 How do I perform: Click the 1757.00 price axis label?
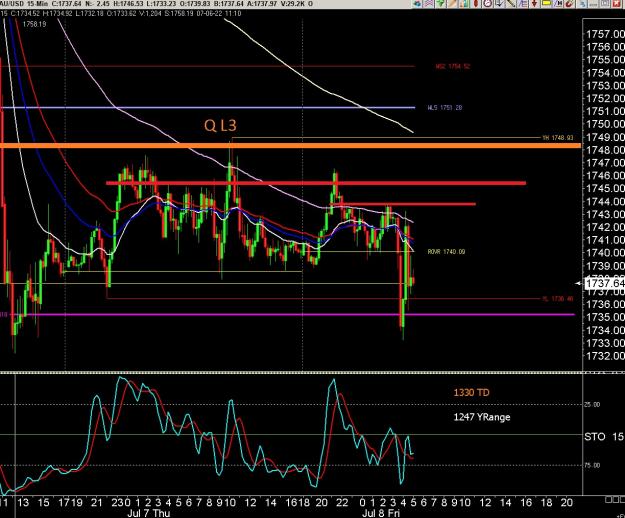pyautogui.click(x=605, y=34)
